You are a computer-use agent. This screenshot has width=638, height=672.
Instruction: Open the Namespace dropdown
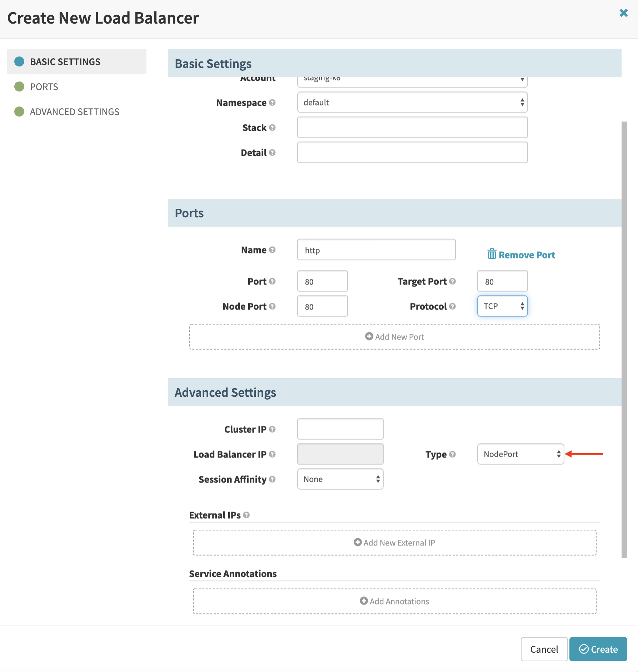(412, 103)
